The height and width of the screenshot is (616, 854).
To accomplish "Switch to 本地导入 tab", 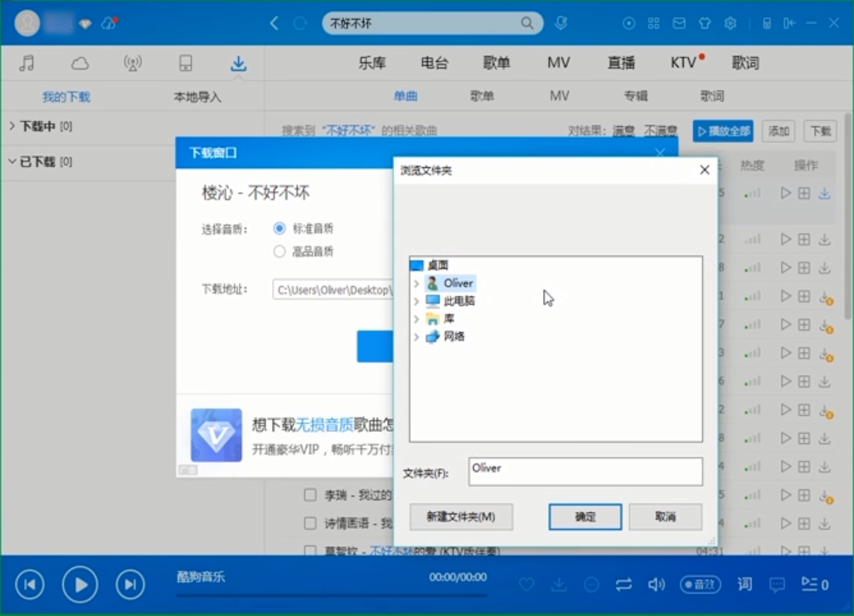I will 197,97.
